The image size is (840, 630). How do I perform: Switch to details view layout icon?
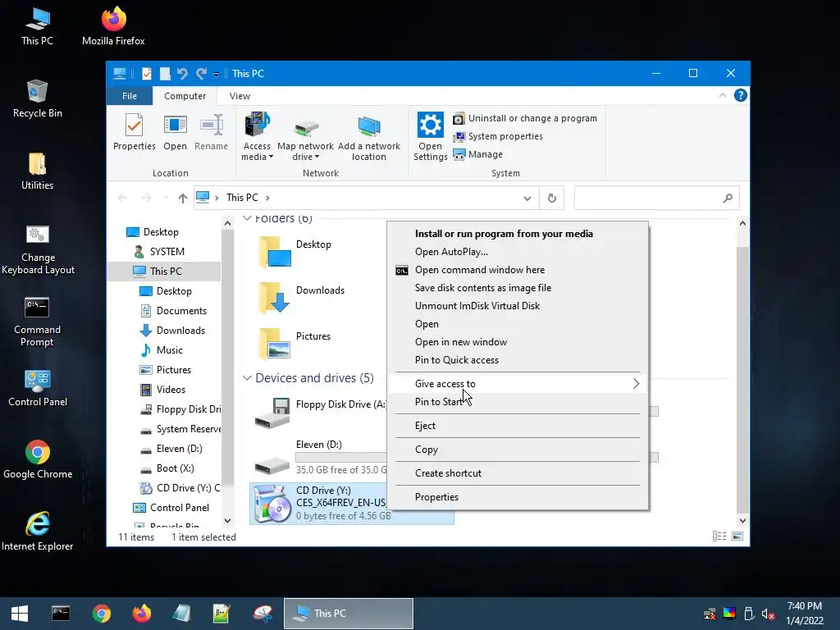(x=719, y=536)
